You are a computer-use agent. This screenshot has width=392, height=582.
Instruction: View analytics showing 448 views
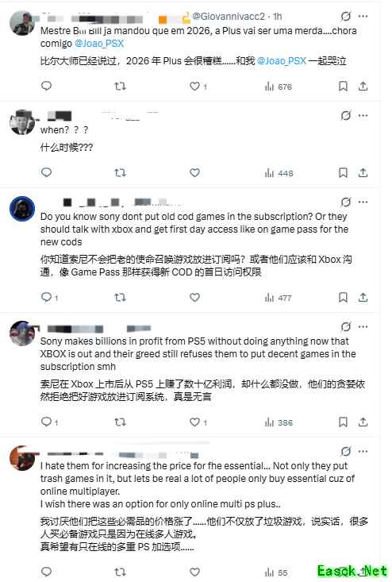[279, 173]
